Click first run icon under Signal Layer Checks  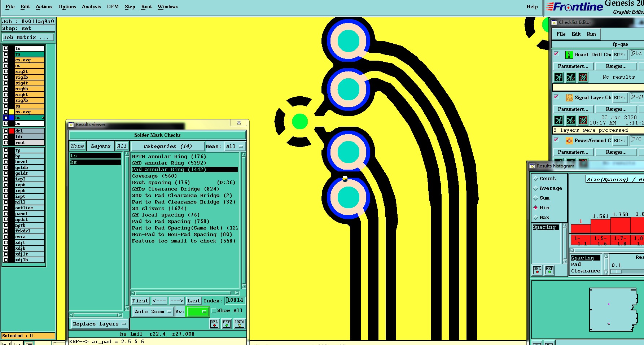(x=558, y=120)
